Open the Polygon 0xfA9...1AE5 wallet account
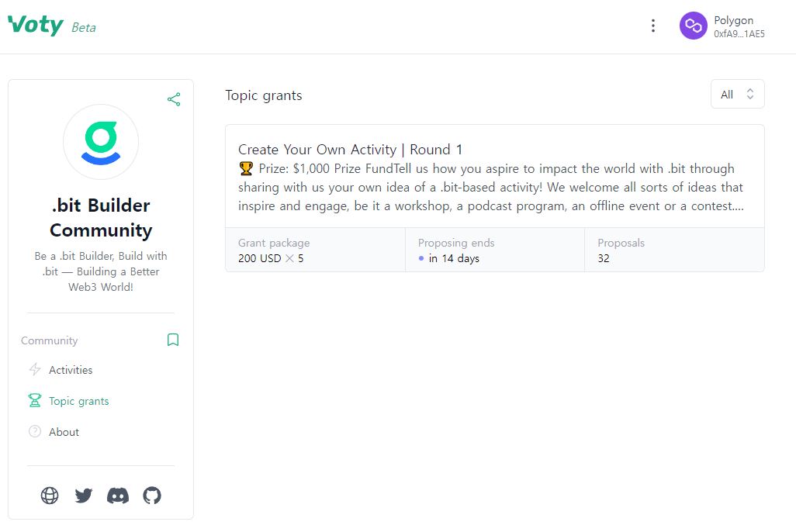The height and width of the screenshot is (532, 796). [722, 26]
